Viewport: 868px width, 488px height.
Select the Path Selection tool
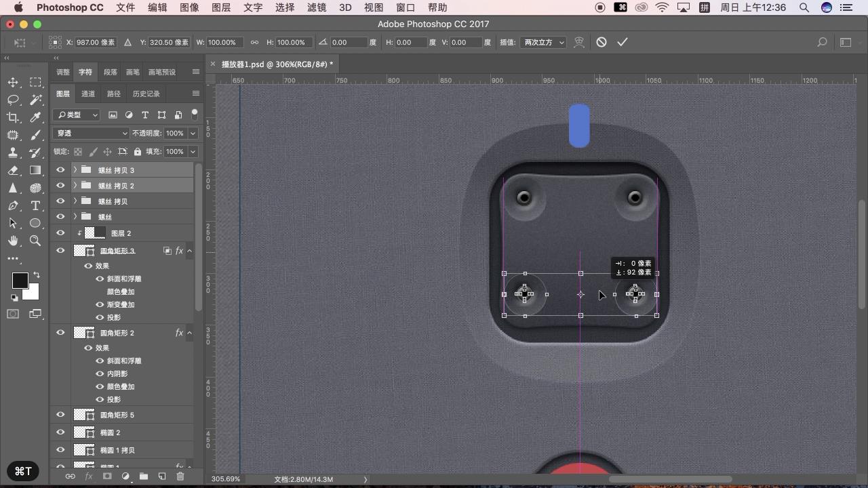coord(13,223)
